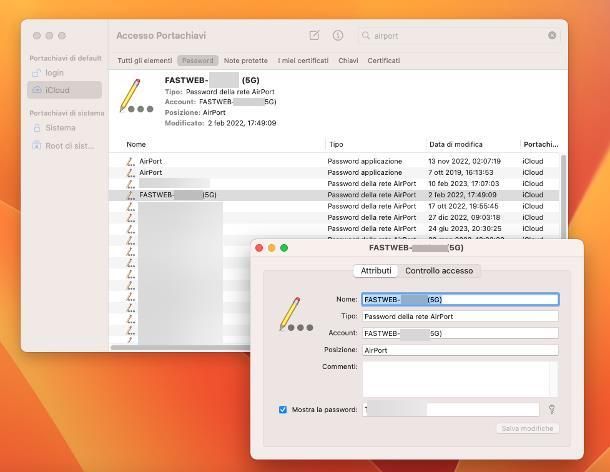
Task: Click the vertical scrollbar of the items list
Action: point(563,195)
